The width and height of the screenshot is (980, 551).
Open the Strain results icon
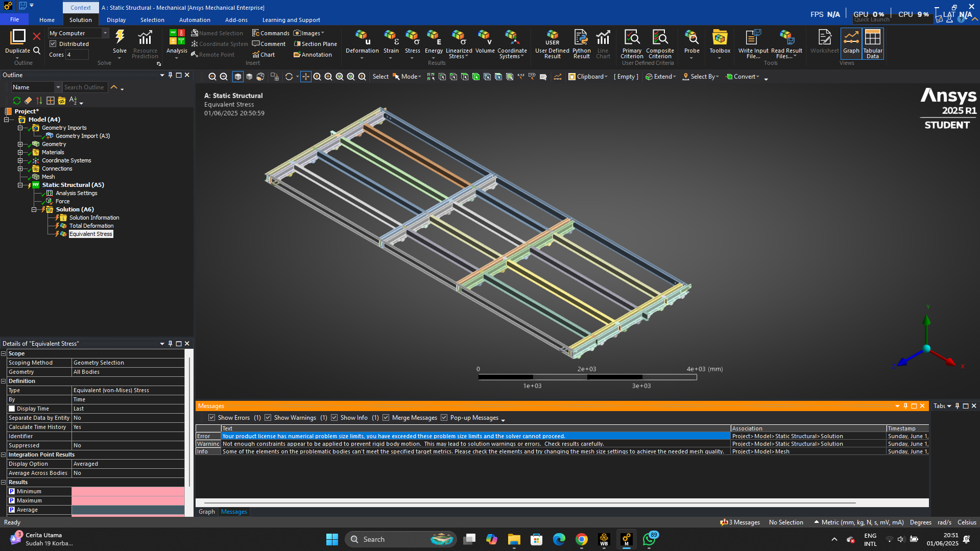click(391, 37)
